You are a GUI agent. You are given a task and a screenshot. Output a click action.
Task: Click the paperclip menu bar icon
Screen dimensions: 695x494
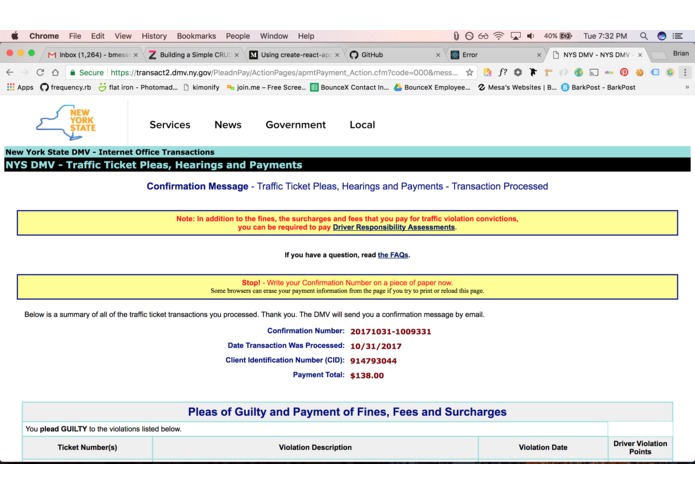click(x=456, y=36)
